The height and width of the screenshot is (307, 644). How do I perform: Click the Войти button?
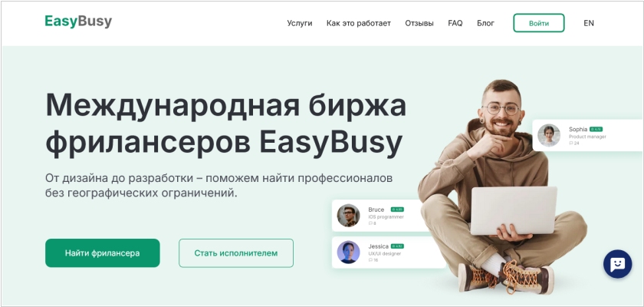(x=539, y=23)
